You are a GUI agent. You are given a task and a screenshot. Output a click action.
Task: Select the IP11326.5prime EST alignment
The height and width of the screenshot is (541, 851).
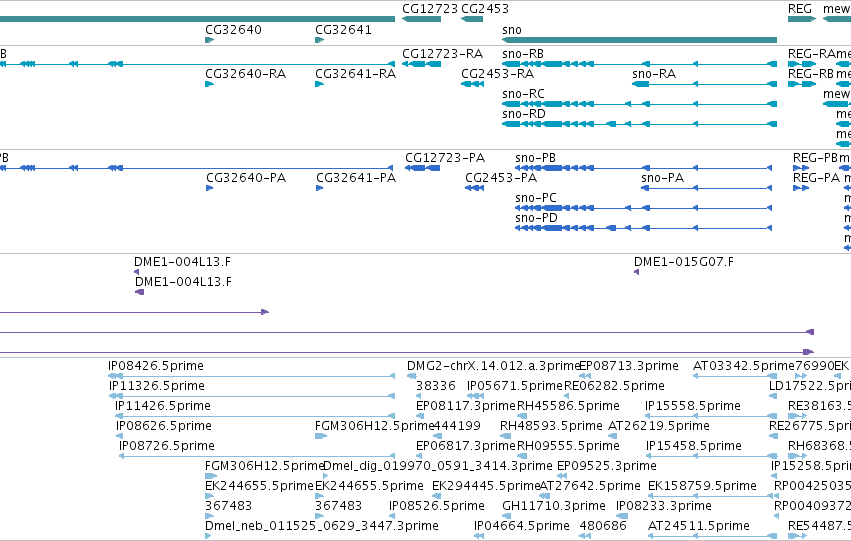(x=252, y=396)
